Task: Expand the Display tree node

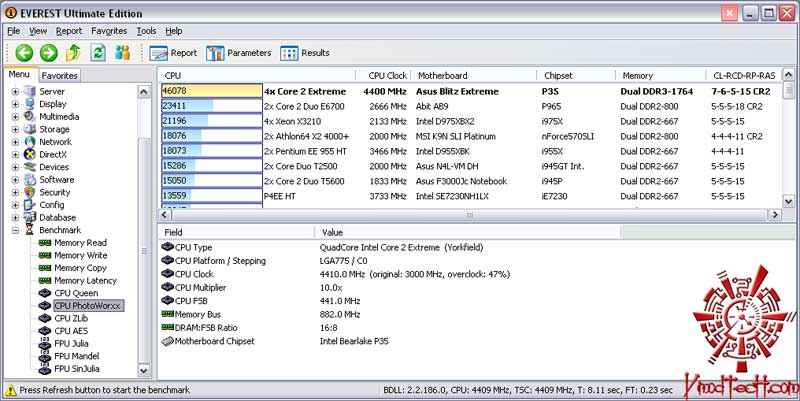Action: coord(15,104)
